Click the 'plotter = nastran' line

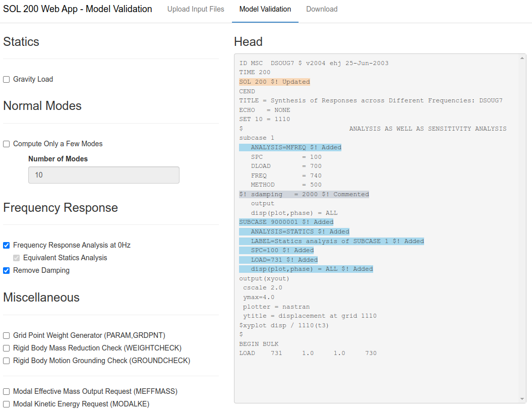tap(276, 307)
